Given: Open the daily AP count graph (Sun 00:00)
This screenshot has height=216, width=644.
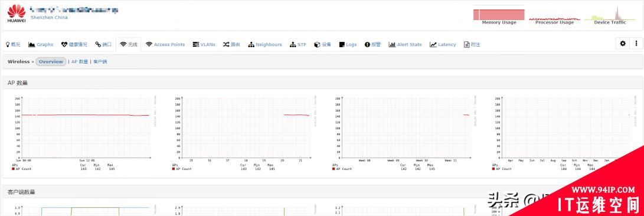Looking at the screenshot, I should point(85,133).
